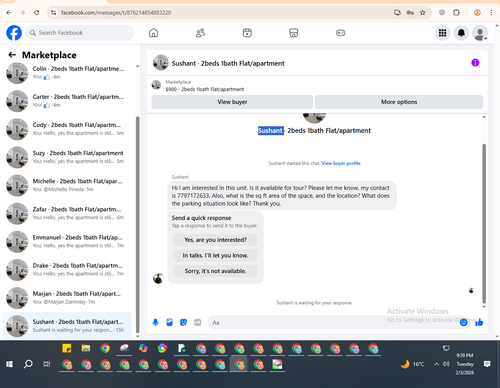Open Emmanuel's conversation in the list
Screen dimensions: 500x388
click(68, 242)
